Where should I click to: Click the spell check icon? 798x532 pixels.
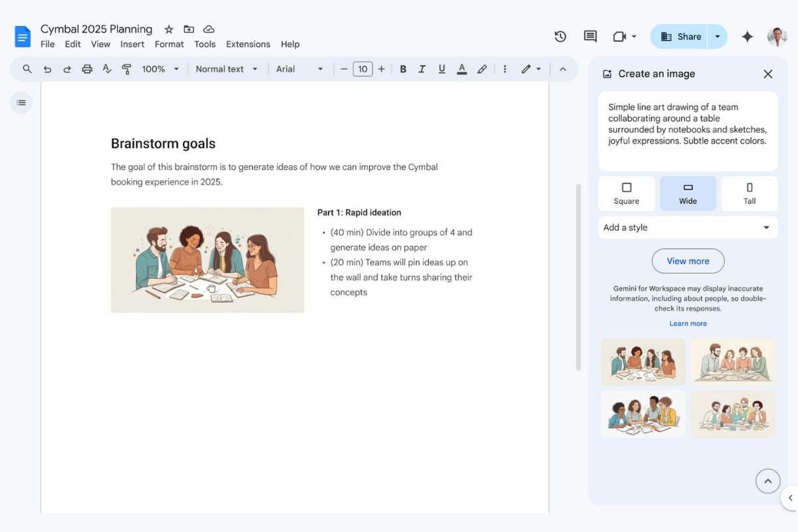point(106,69)
